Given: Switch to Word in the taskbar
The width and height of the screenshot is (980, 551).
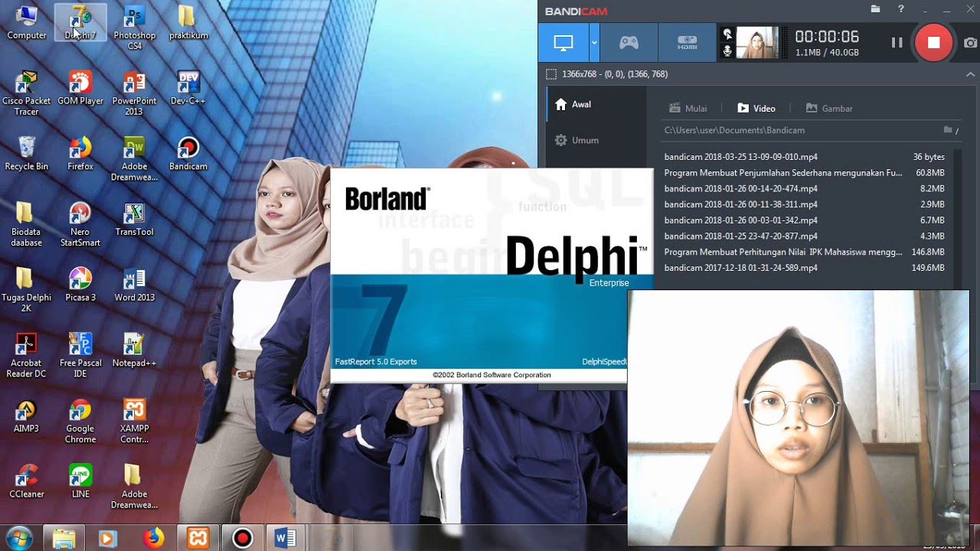Looking at the screenshot, I should tap(286, 538).
